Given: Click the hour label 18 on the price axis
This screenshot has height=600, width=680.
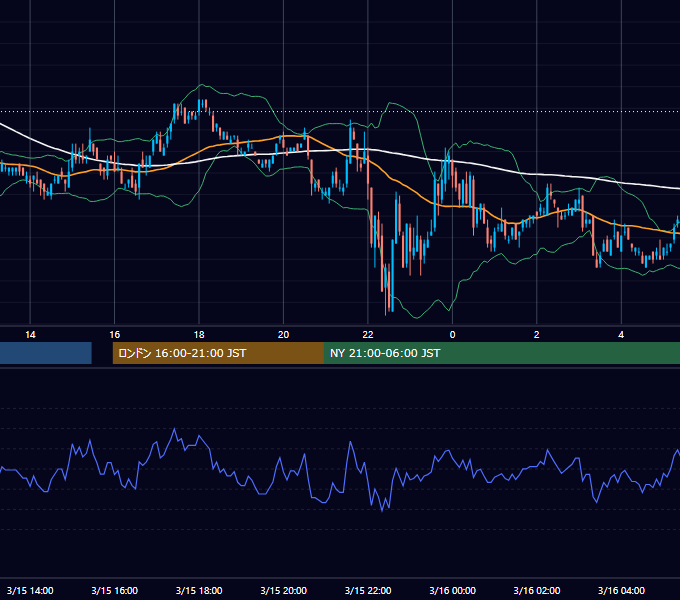Looking at the screenshot, I should pyautogui.click(x=199, y=335).
